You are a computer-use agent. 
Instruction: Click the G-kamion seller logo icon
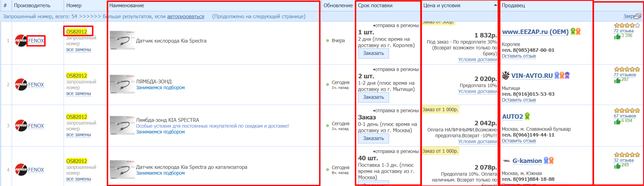(506, 161)
